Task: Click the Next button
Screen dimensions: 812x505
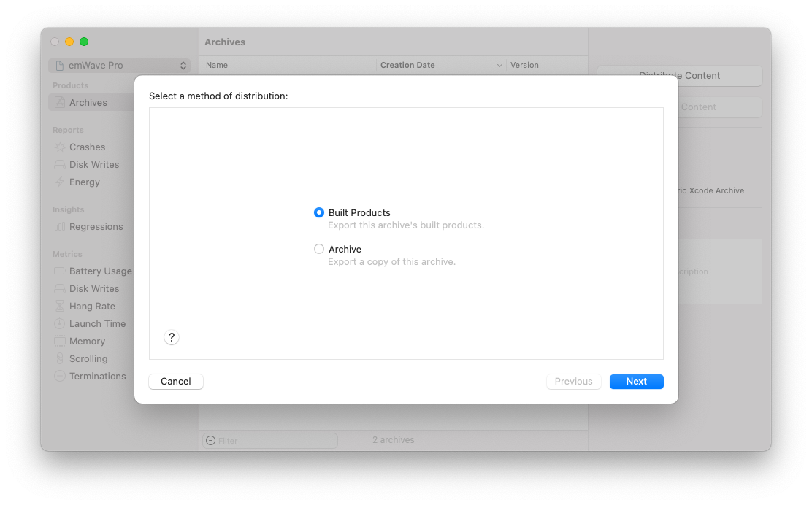Action: [637, 382]
